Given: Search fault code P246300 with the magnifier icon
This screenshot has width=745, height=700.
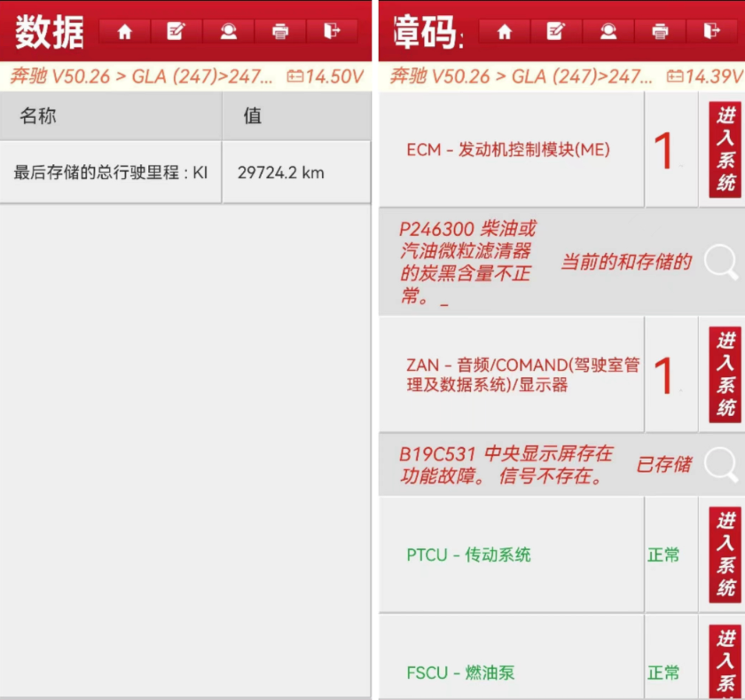Looking at the screenshot, I should 722,262.
